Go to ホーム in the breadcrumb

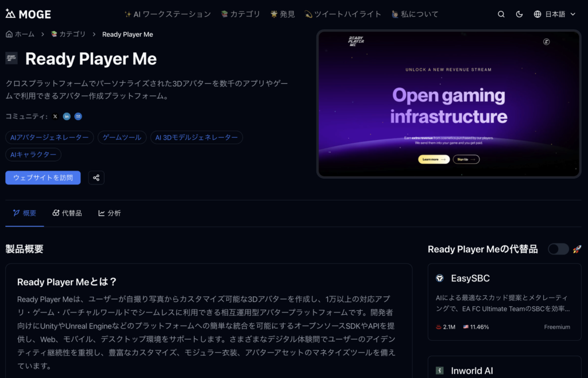(x=20, y=34)
